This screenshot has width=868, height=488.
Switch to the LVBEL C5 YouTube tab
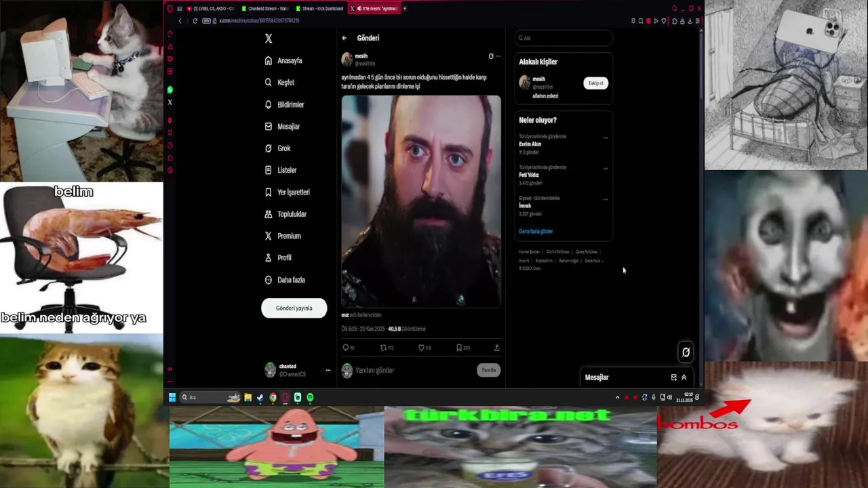click(210, 9)
